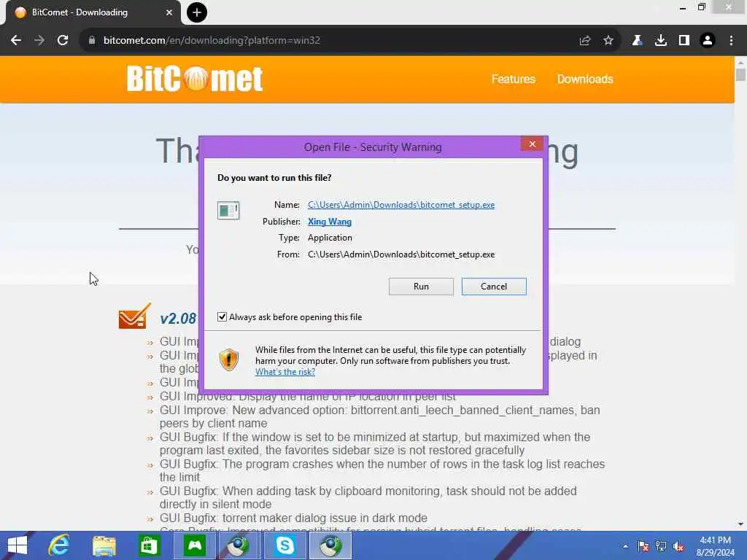Open the browser three-dot menu
Image resolution: width=747 pixels, height=560 pixels.
(x=731, y=41)
